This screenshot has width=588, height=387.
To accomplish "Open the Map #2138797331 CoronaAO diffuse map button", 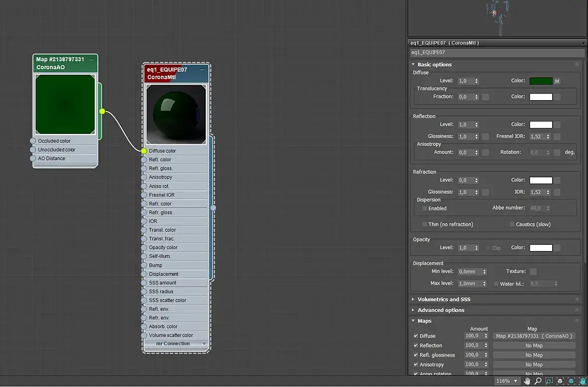I will 534,336.
